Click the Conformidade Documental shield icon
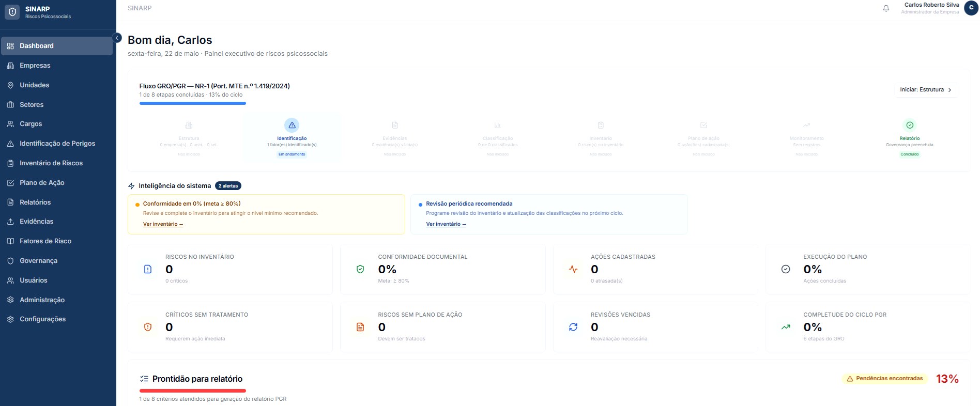 [x=360, y=269]
